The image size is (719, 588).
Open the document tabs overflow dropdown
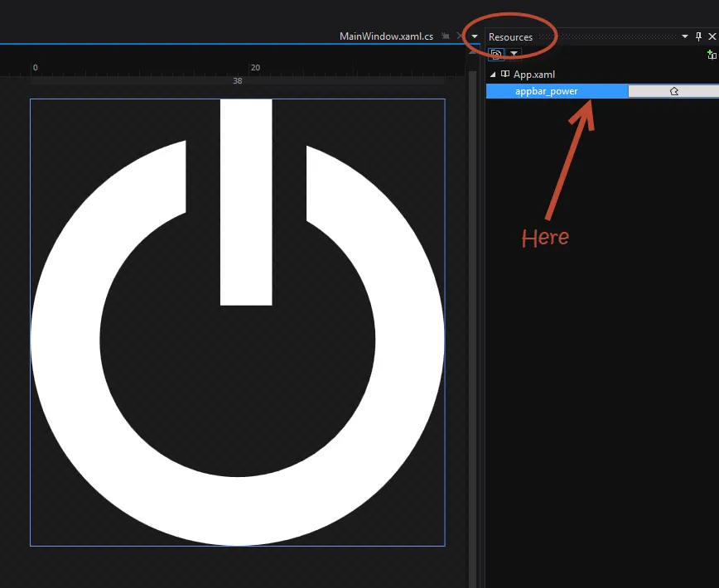pos(475,36)
